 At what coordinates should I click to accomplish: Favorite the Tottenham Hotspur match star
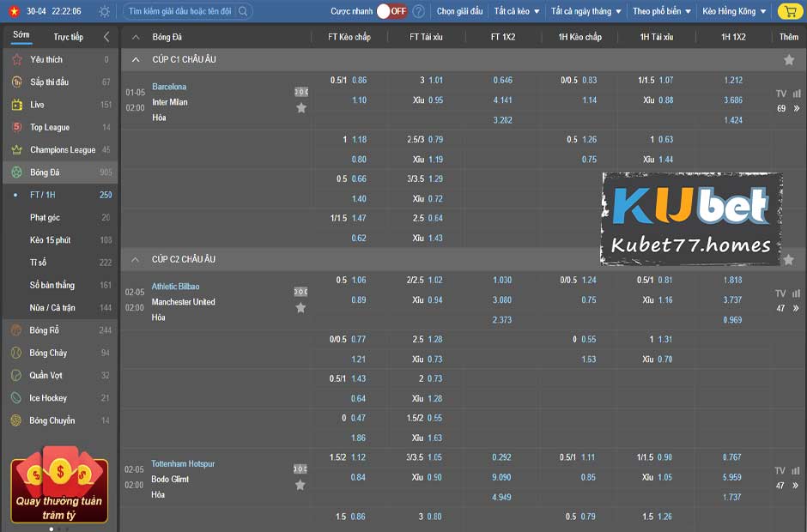(300, 485)
